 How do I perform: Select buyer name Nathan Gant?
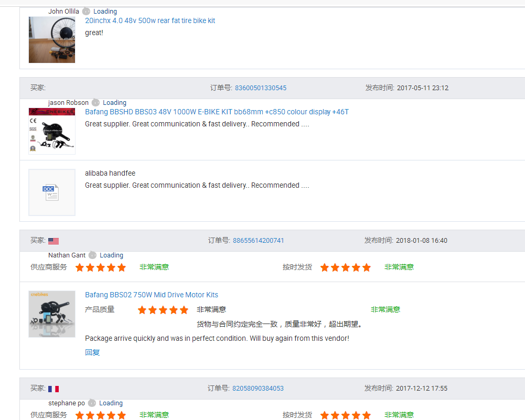67,255
